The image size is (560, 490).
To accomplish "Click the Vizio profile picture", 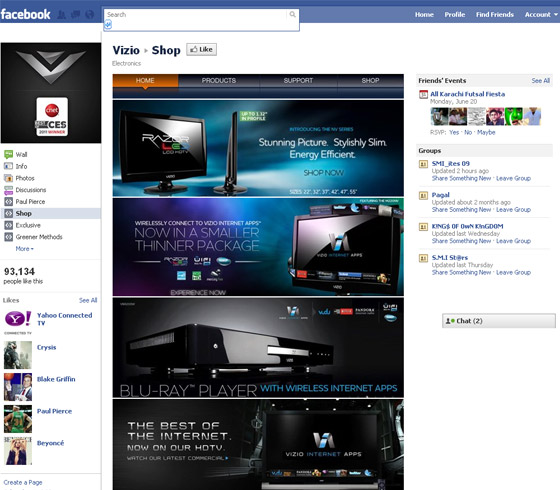I will click(51, 93).
